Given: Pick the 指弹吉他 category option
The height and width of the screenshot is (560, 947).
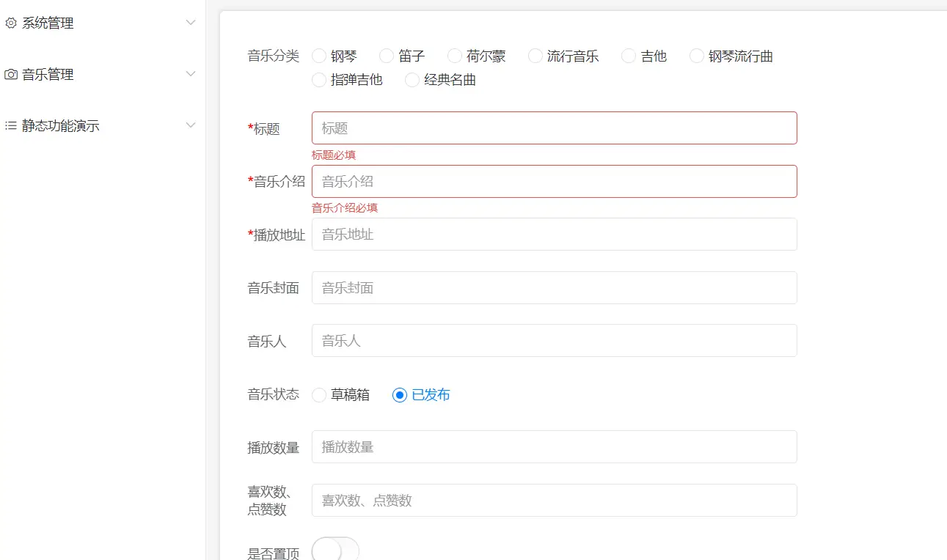Looking at the screenshot, I should point(319,80).
